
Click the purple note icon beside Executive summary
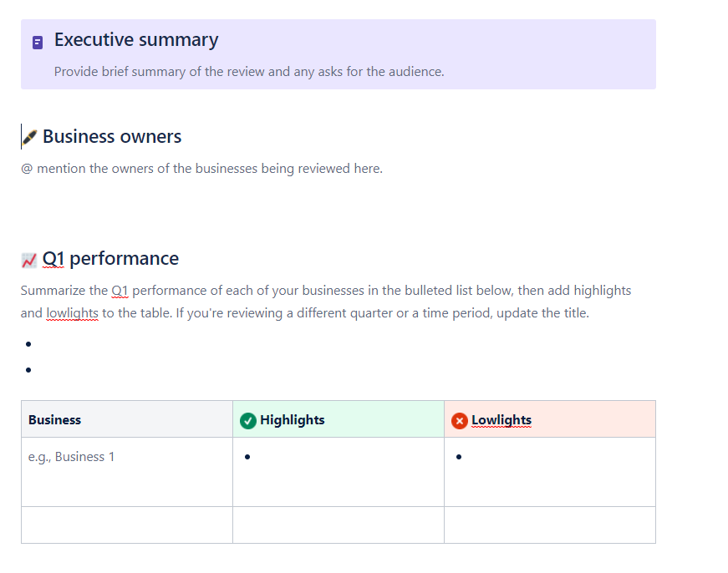click(x=38, y=43)
